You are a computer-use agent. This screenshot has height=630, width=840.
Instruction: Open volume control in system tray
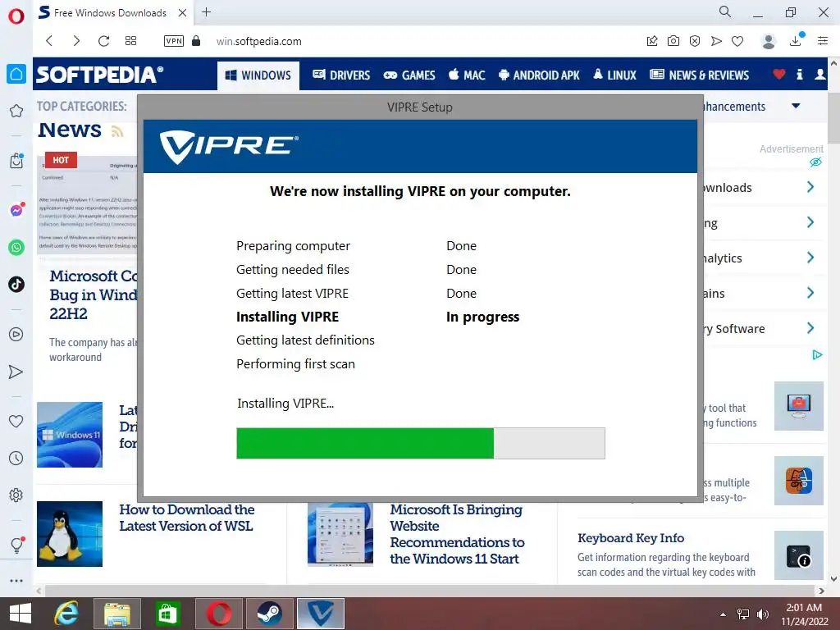click(762, 614)
